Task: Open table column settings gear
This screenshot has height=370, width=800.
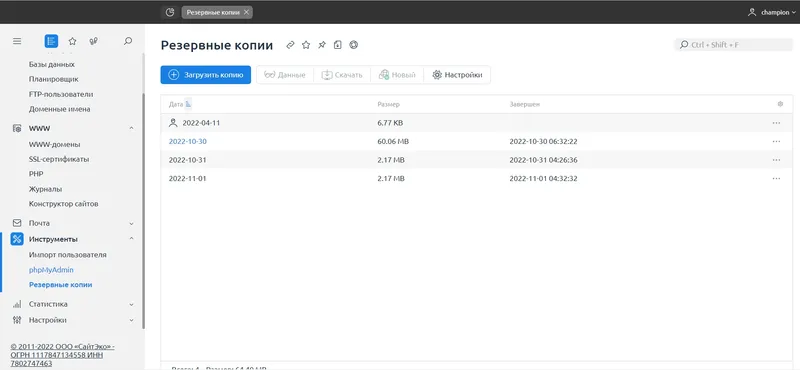Action: coord(780,104)
